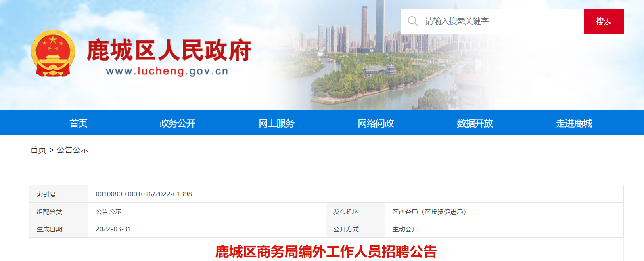Select 网上服务 in the navigation bar
644x261 pixels.
click(277, 123)
